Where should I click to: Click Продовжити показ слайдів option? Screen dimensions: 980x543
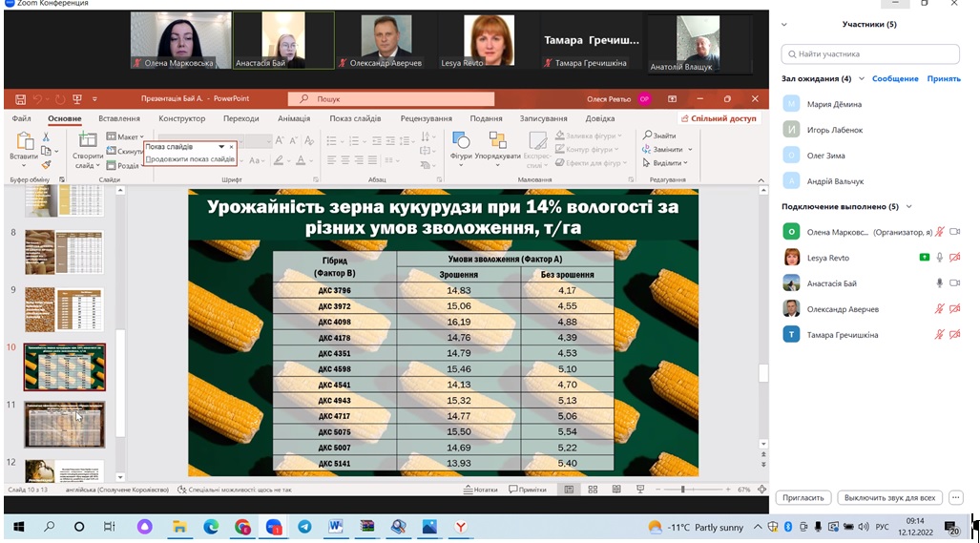tap(190, 159)
